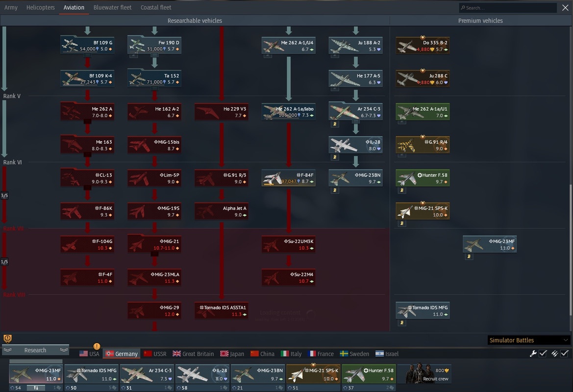Expand the Me 262 A vehicle group
Viewport: 573px width, 392px height.
tap(87, 122)
